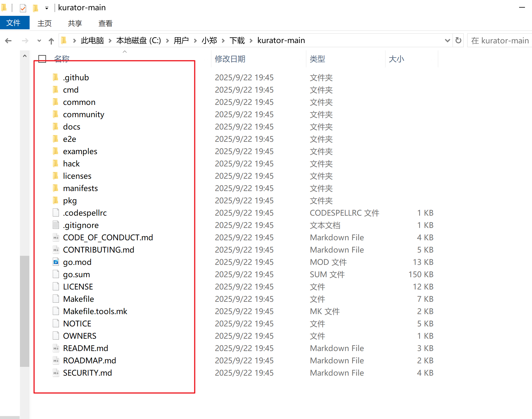This screenshot has width=532, height=419.
Task: Navigate to 本地磁盘 (C:) breadcrumb
Action: [139, 40]
